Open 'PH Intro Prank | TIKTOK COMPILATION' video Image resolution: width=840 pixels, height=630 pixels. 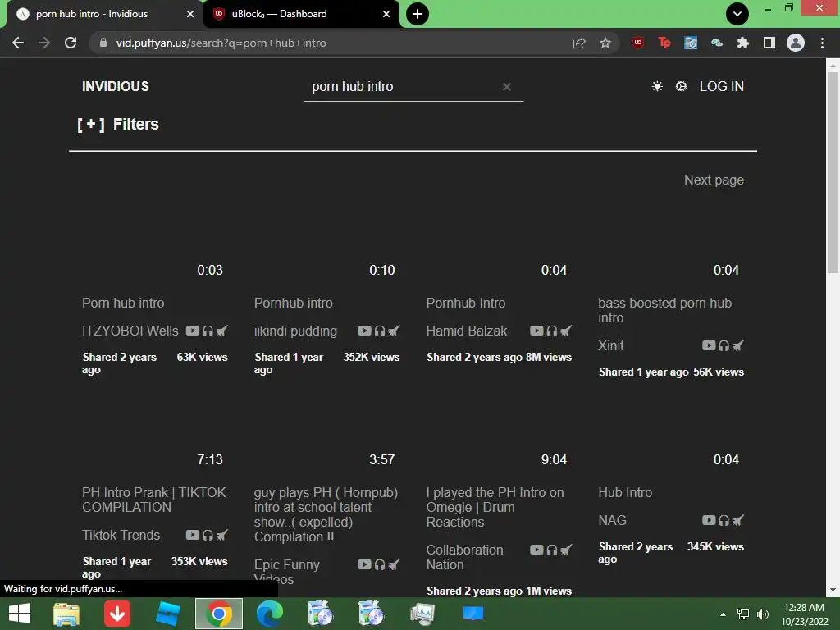click(x=153, y=500)
